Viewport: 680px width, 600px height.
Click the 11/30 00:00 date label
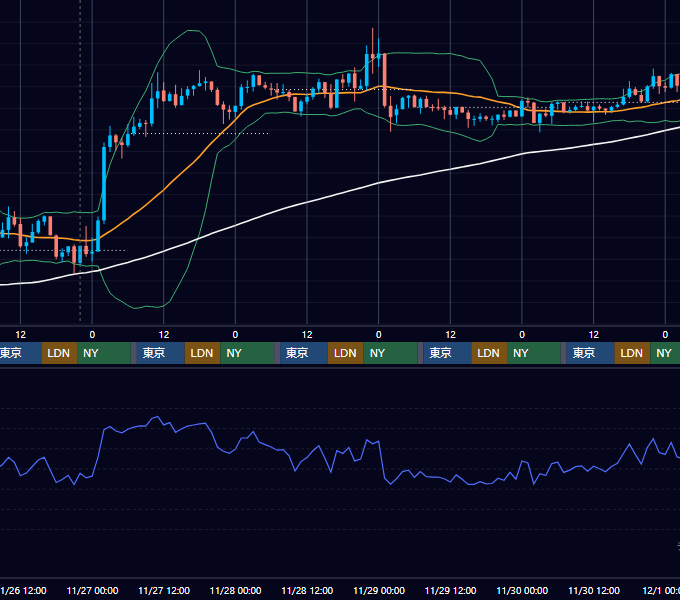pos(522,591)
